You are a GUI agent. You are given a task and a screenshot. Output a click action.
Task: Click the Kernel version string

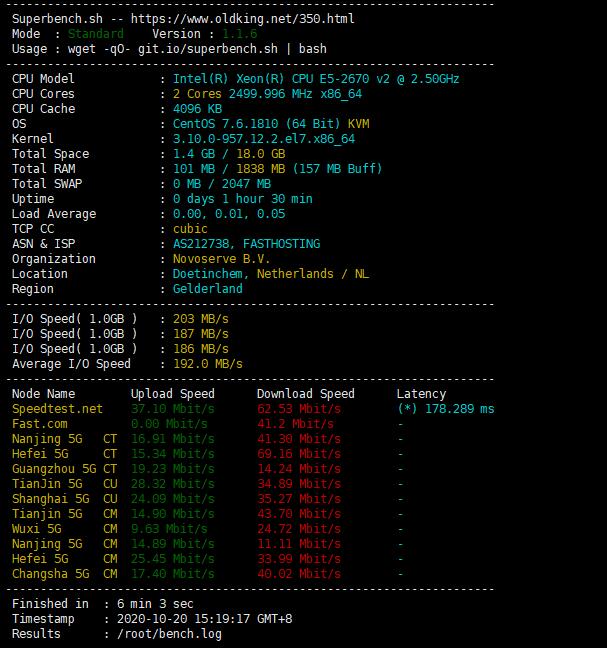264,139
